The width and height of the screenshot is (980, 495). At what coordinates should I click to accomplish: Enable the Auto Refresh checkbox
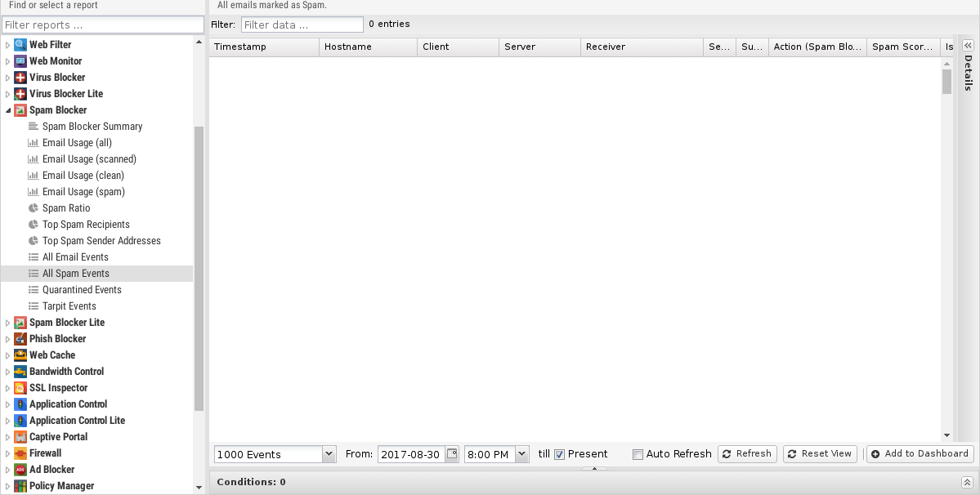click(x=638, y=454)
